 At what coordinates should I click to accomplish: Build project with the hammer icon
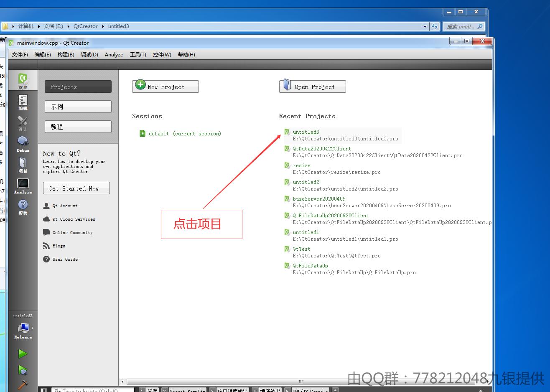click(23, 384)
